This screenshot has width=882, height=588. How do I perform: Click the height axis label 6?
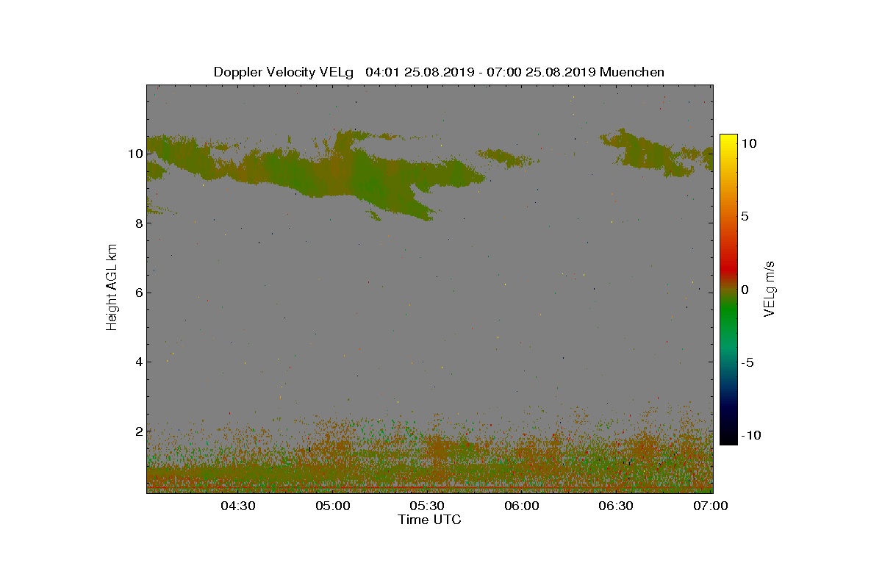tap(137, 293)
